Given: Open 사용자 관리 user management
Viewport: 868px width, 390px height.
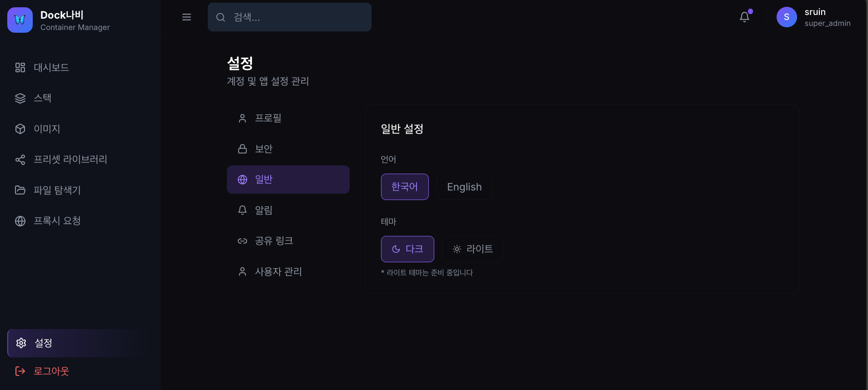Looking at the screenshot, I should click(x=278, y=271).
